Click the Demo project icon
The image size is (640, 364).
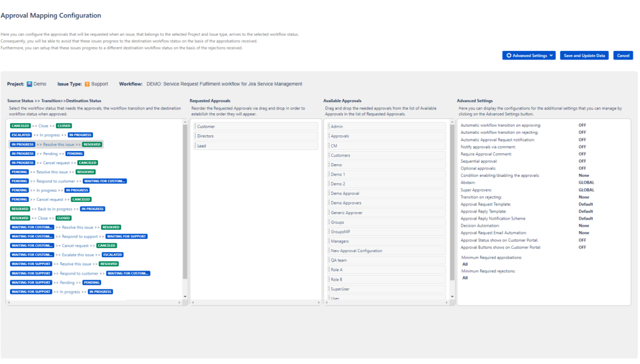tap(30, 84)
